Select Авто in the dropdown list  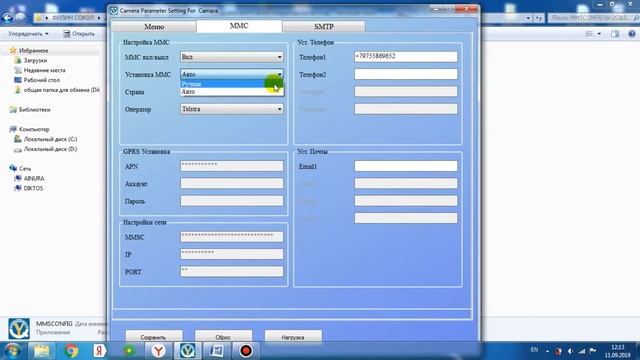tap(232, 92)
